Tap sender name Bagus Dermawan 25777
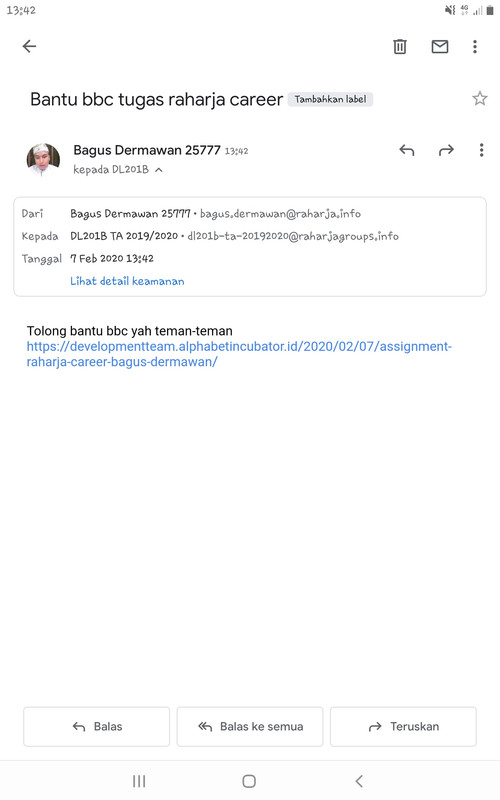This screenshot has height=800, width=500. 147,150
